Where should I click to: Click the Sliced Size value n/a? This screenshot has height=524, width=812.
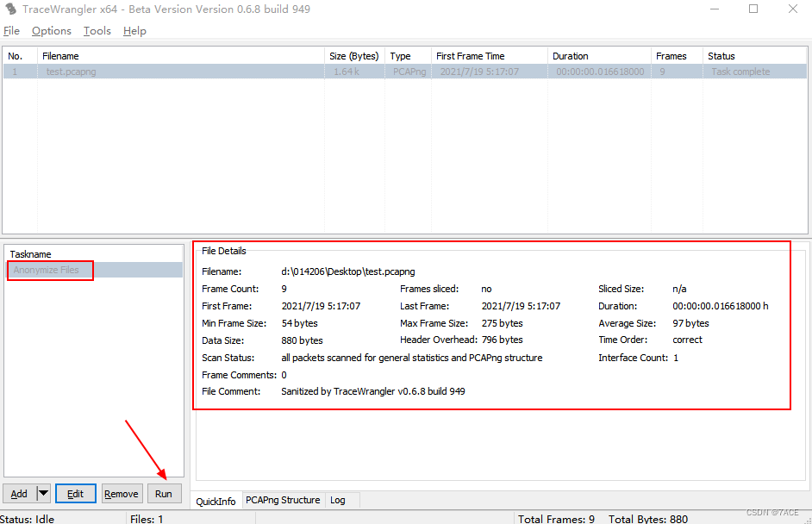click(x=679, y=289)
